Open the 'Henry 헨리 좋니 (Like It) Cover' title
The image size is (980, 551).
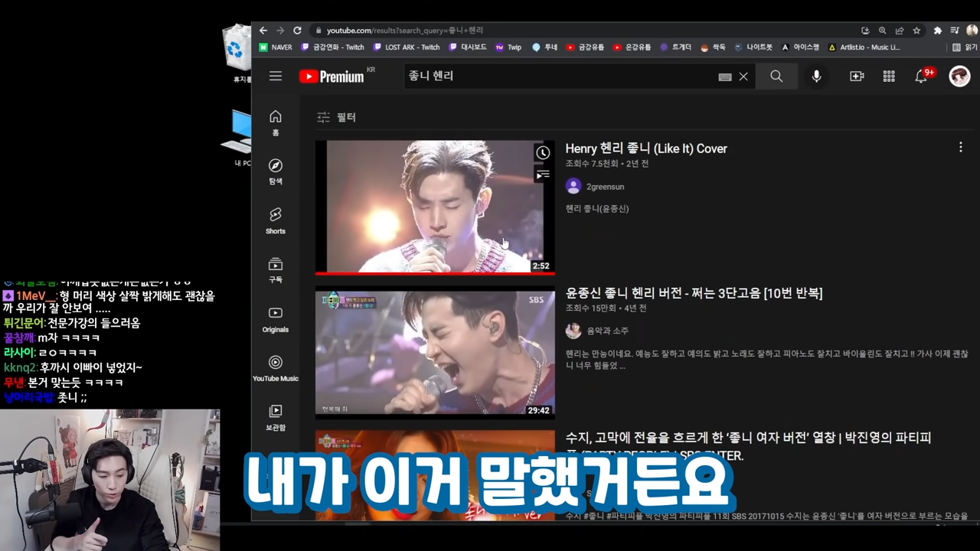[646, 148]
